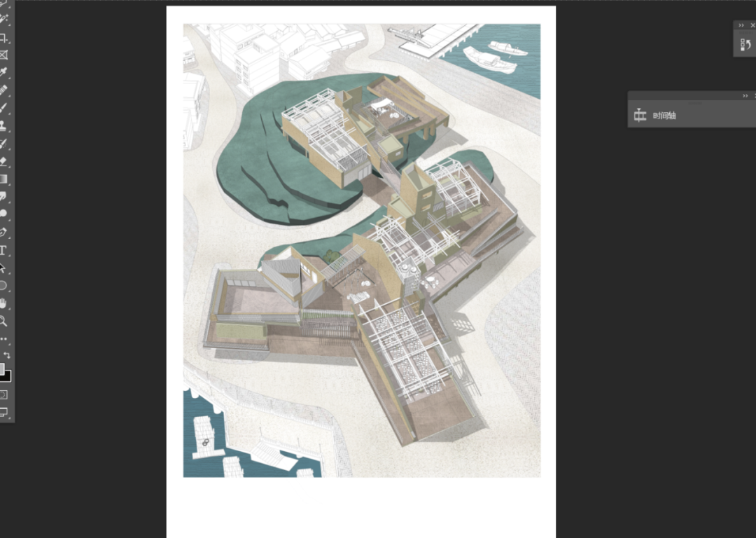Open the Edit Toolbar three-dots menu
The width and height of the screenshot is (756, 538).
click(x=4, y=339)
